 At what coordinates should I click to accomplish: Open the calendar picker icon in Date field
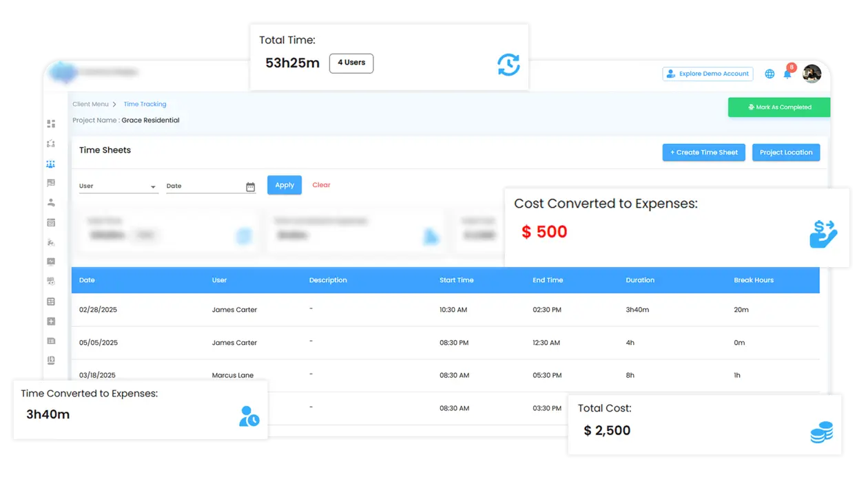[250, 187]
